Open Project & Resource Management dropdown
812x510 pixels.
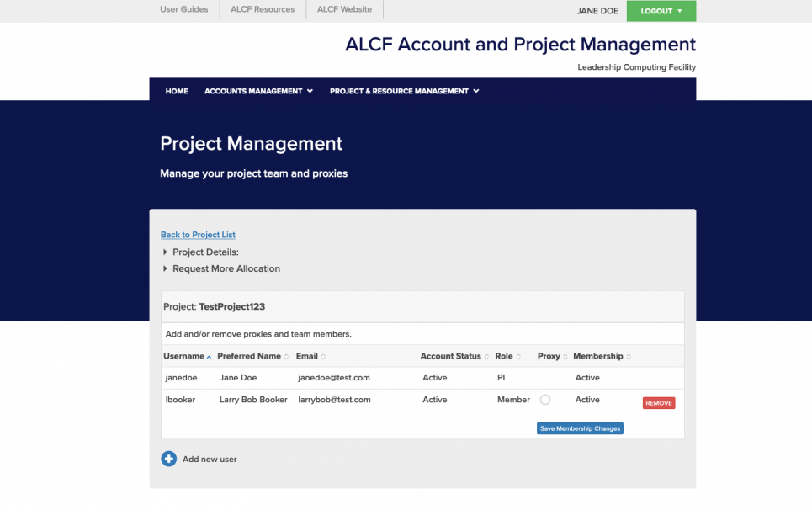point(404,91)
